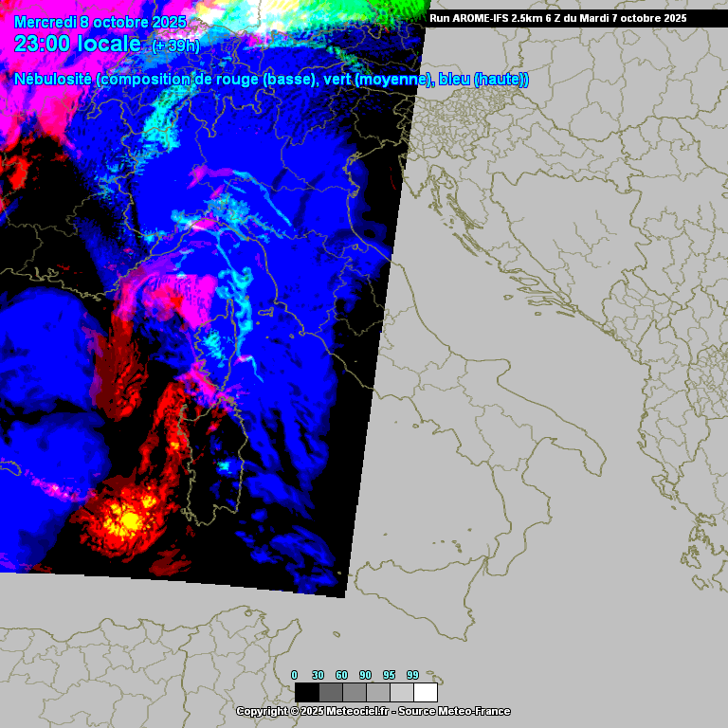Click the bright yellow cloud core
Viewport: 728px width, 728px height.
(126, 517)
